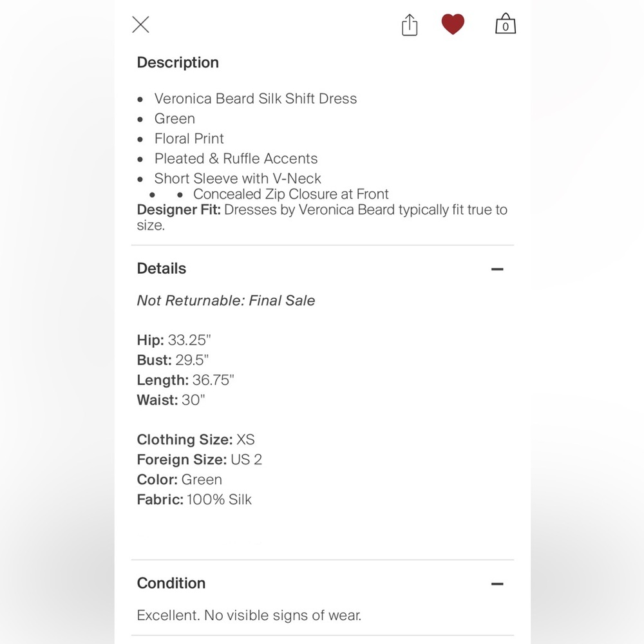Click the Condition section heading
This screenshot has height=644, width=644.
click(x=171, y=583)
